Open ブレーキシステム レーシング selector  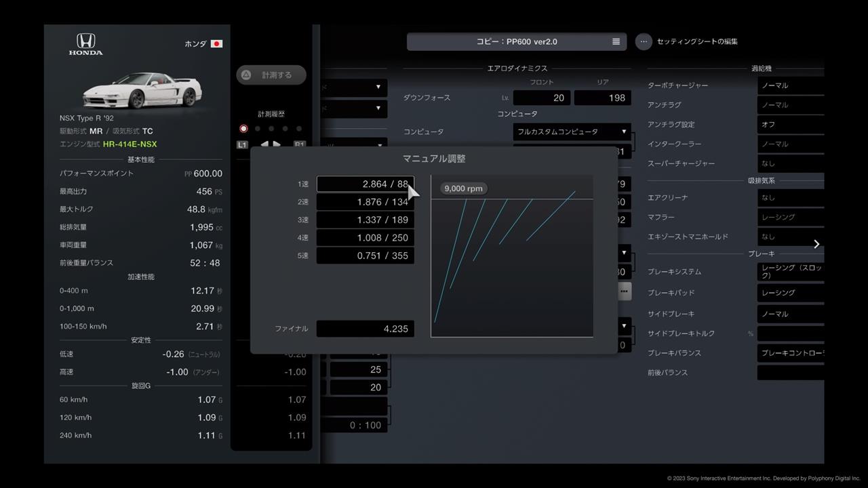coord(791,272)
